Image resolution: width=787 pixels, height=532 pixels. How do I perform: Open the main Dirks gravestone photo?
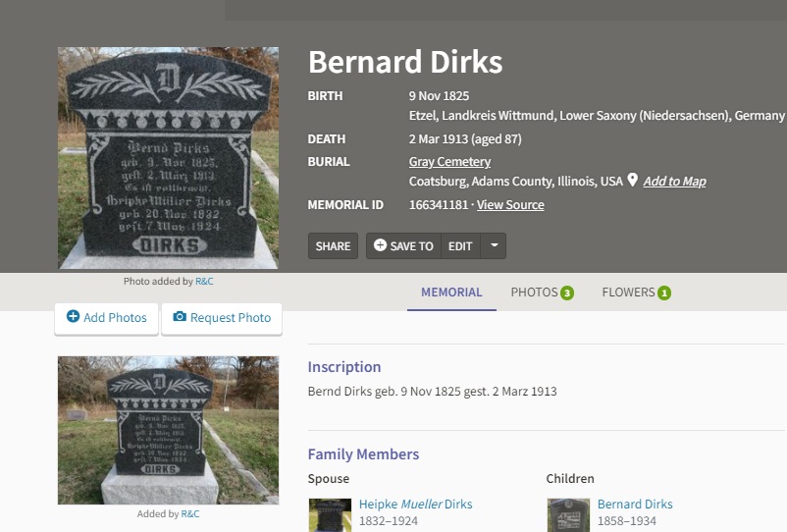[168, 158]
